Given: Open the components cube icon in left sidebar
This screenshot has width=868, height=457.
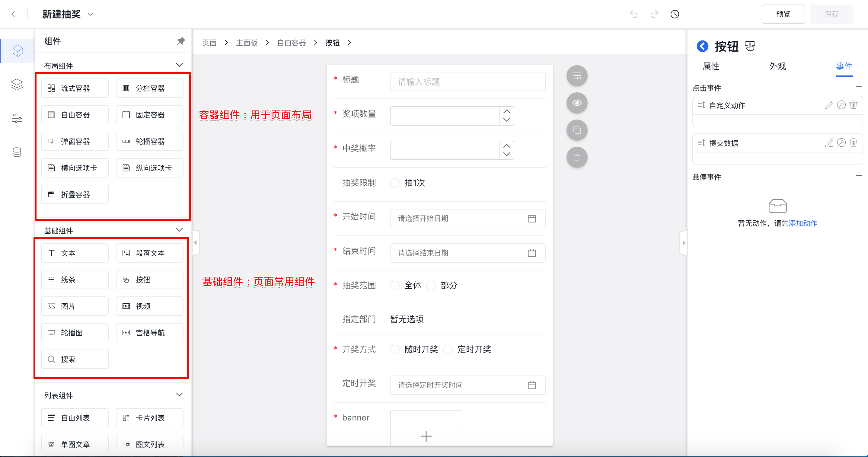Looking at the screenshot, I should (x=18, y=50).
